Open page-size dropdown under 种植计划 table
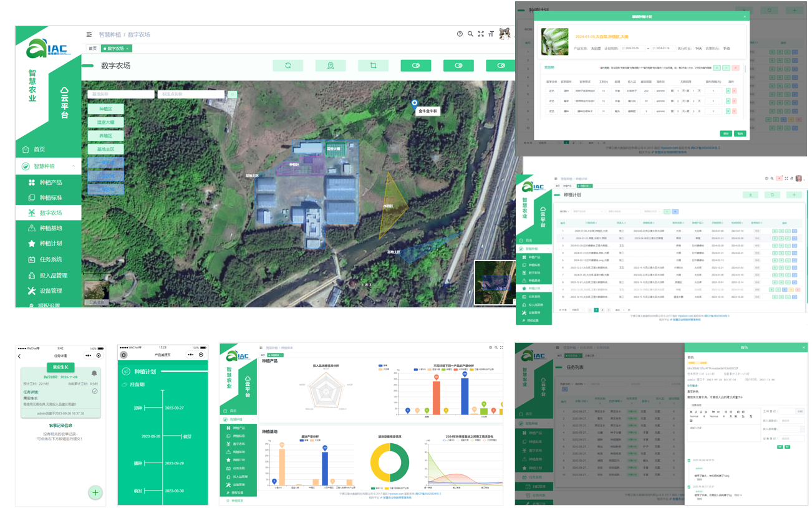 tap(577, 310)
